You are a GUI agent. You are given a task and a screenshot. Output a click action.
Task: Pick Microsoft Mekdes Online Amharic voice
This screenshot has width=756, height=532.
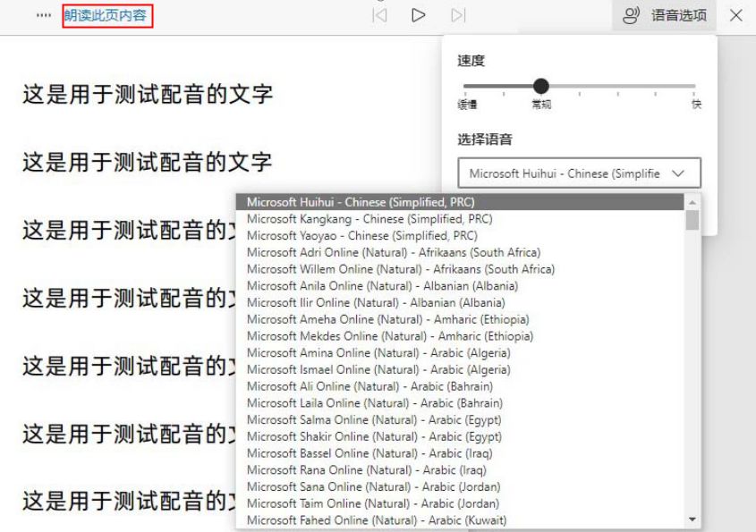[460, 336]
